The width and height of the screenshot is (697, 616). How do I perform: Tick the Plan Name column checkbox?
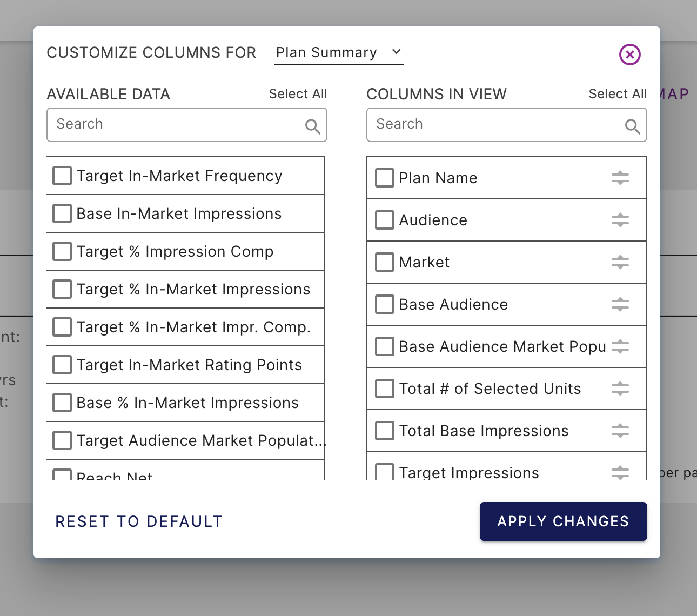pos(385,178)
